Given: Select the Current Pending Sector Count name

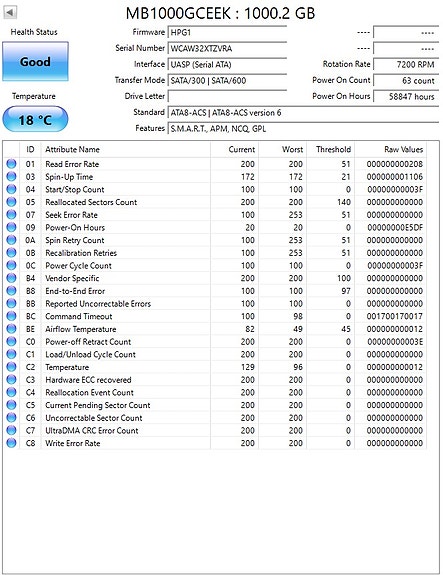Looking at the screenshot, I should pos(98,405).
